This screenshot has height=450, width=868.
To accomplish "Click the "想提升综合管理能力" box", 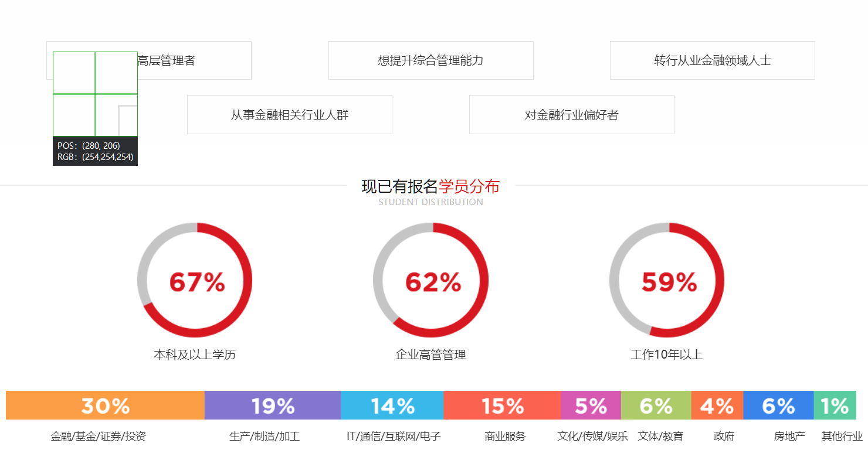I will coord(430,60).
